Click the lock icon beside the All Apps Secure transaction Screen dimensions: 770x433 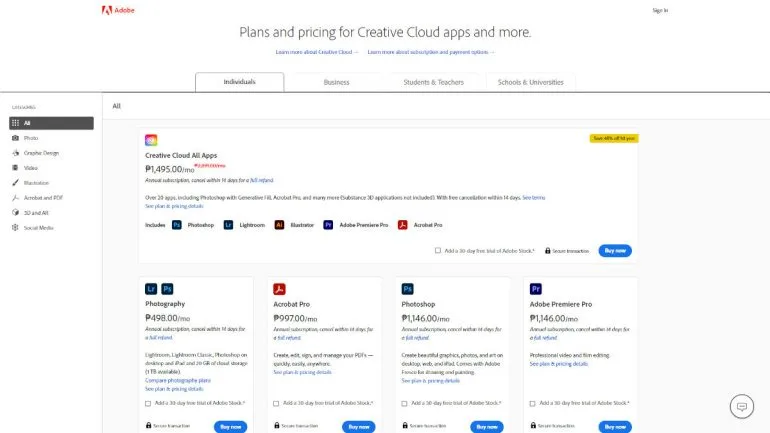coord(548,250)
